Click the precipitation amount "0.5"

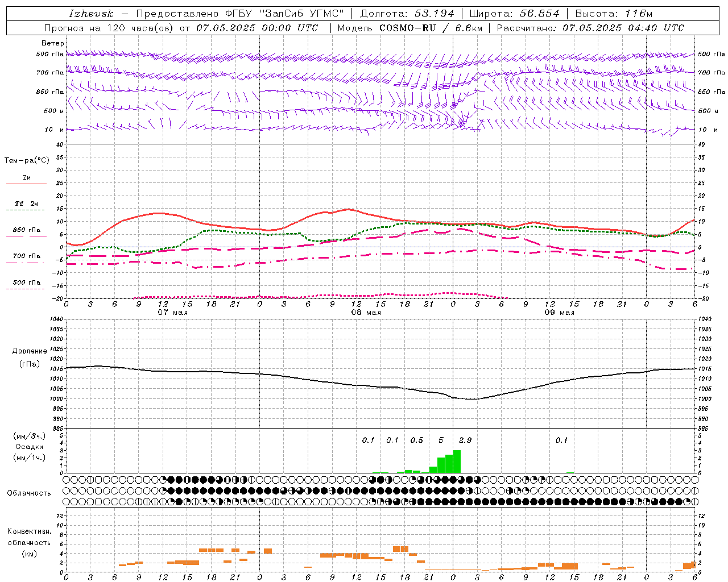416,440
